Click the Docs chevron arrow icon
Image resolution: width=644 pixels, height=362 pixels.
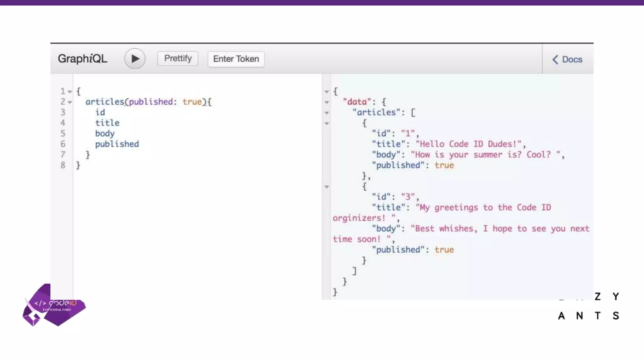click(555, 59)
